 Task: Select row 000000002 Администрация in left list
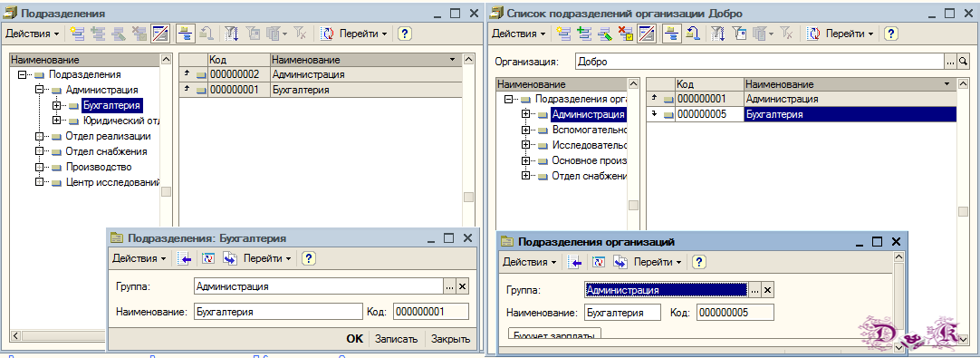point(320,74)
